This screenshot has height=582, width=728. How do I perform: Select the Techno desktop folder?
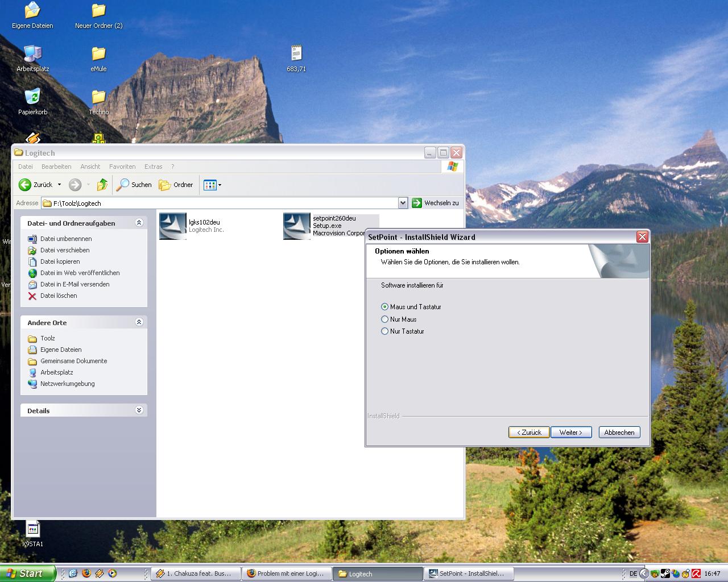tap(99, 102)
